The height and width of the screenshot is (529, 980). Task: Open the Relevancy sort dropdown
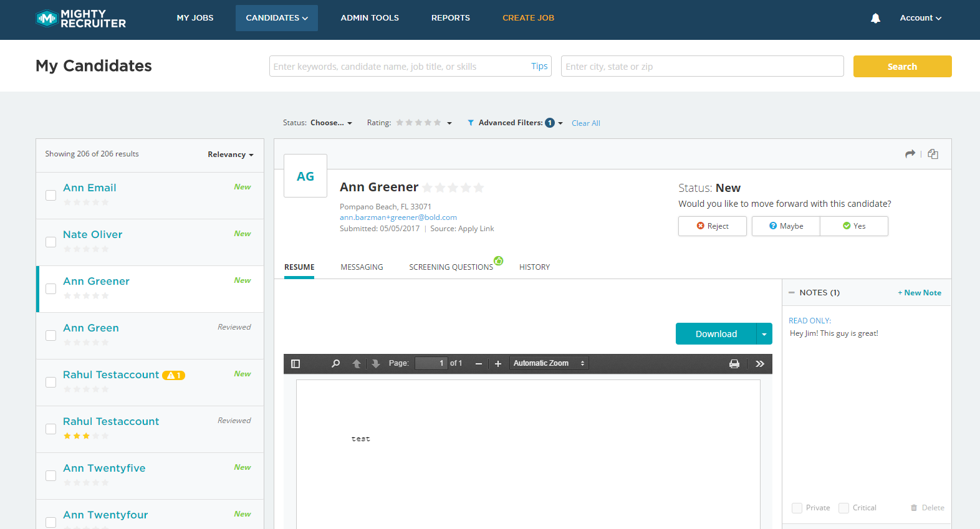230,155
